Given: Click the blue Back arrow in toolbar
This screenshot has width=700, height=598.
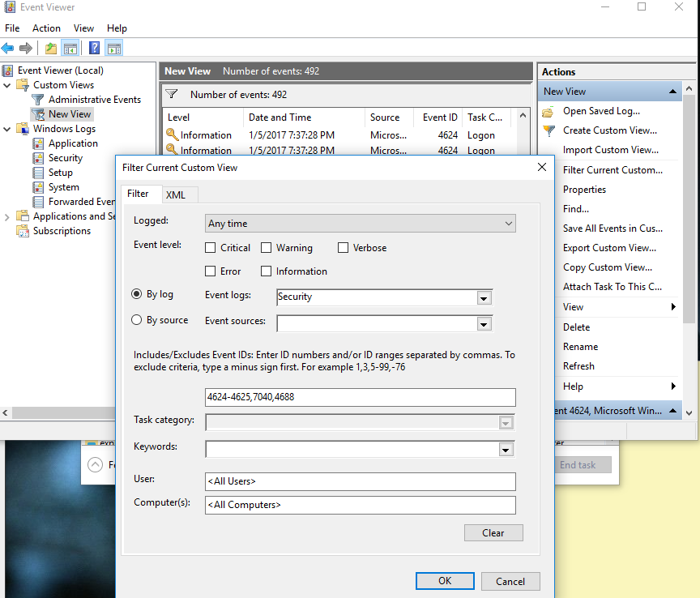Looking at the screenshot, I should (8, 49).
